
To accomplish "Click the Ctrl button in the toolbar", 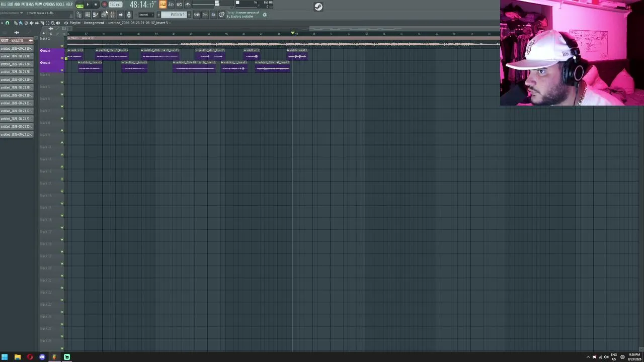I will [205, 15].
